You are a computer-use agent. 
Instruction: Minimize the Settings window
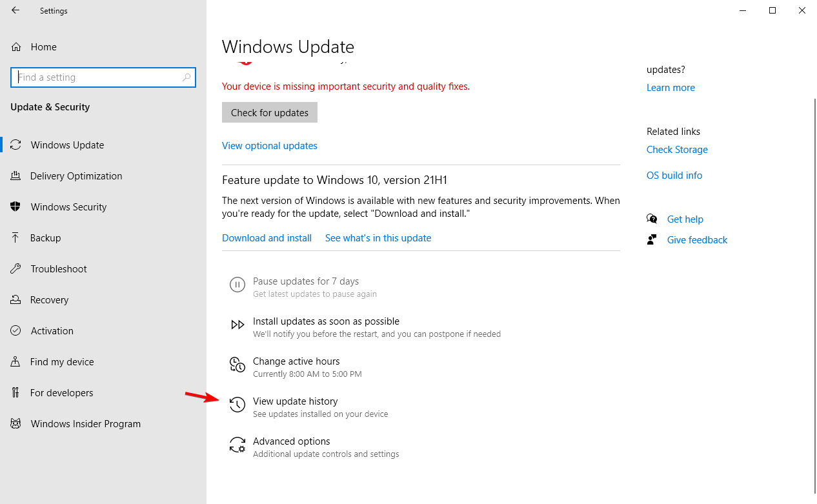point(743,10)
